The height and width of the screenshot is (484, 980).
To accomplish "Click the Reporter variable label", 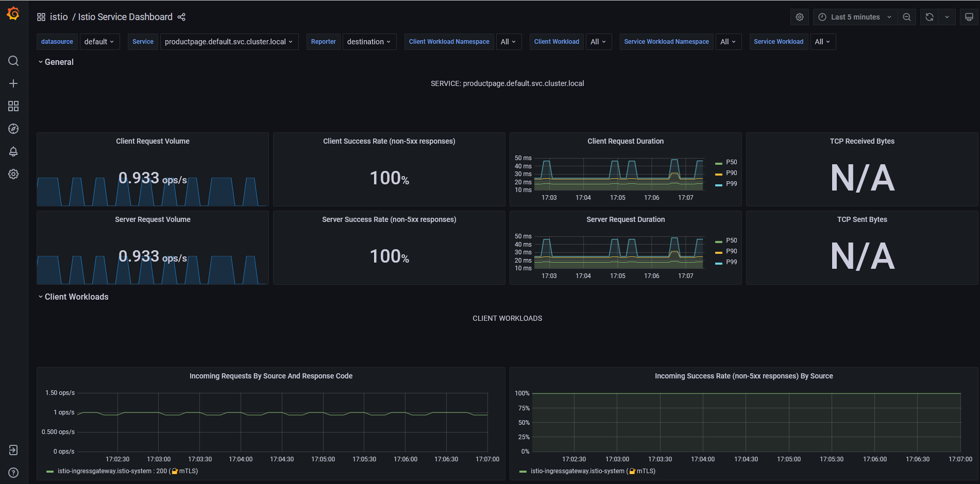I will [324, 42].
